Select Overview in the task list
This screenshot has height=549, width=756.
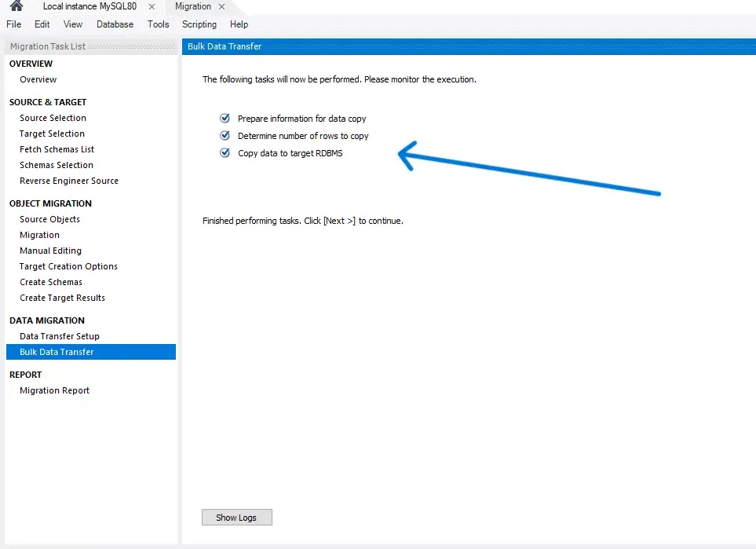[x=38, y=79]
